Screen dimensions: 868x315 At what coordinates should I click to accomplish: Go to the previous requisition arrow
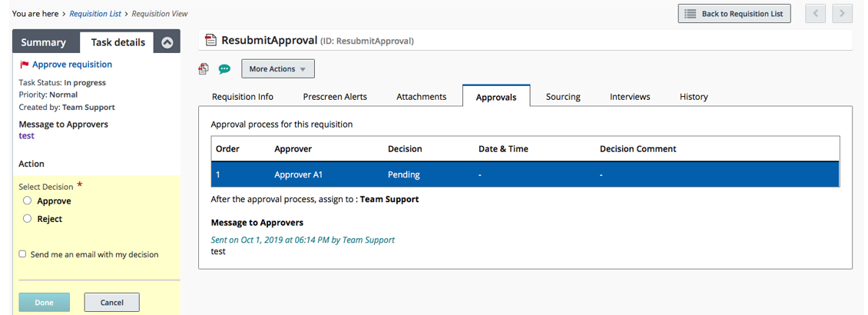(816, 14)
